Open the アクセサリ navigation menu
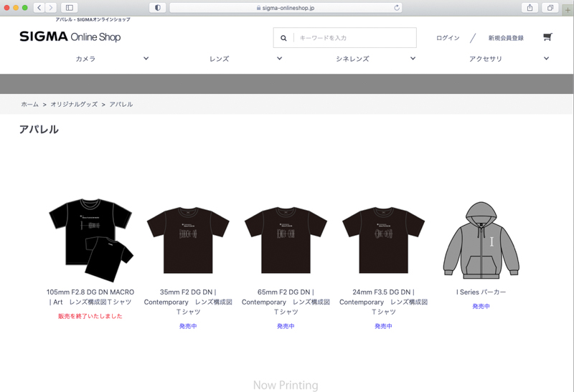Screen dimensions: 574x392 tap(486, 59)
